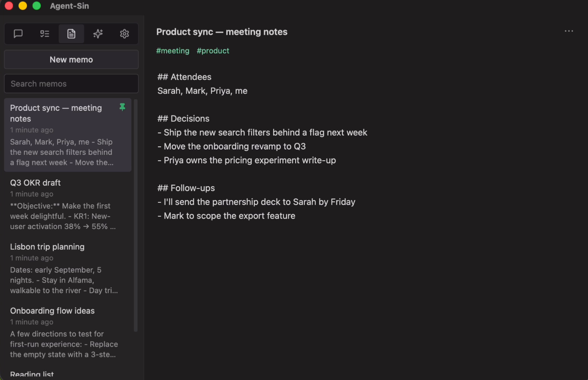Click 'Move the onboarding revamp to Q3' line
588x380 pixels.
[232, 146]
